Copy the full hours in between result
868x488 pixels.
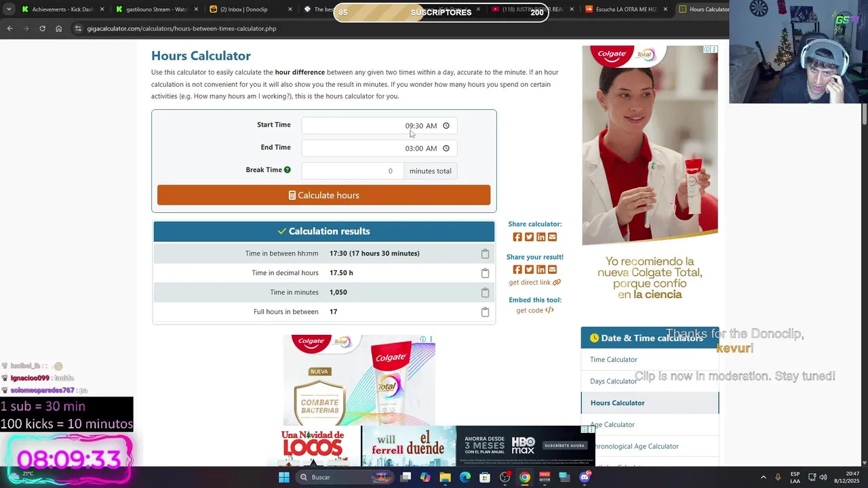tap(485, 312)
